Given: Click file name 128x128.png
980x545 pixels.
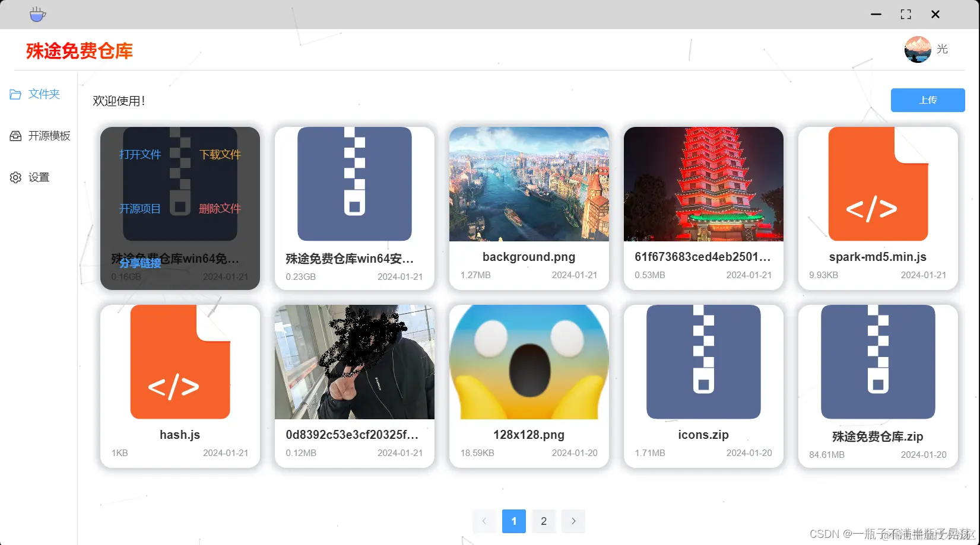Looking at the screenshot, I should coord(529,435).
